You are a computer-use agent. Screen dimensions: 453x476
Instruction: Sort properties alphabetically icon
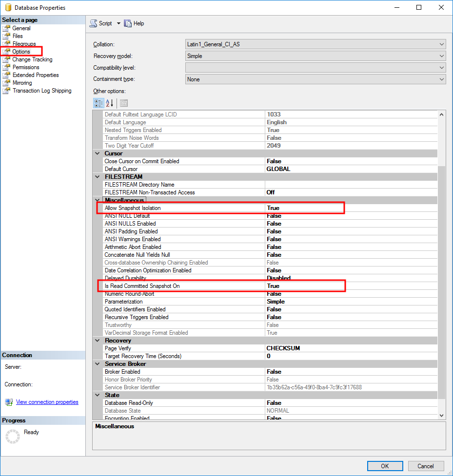[110, 103]
